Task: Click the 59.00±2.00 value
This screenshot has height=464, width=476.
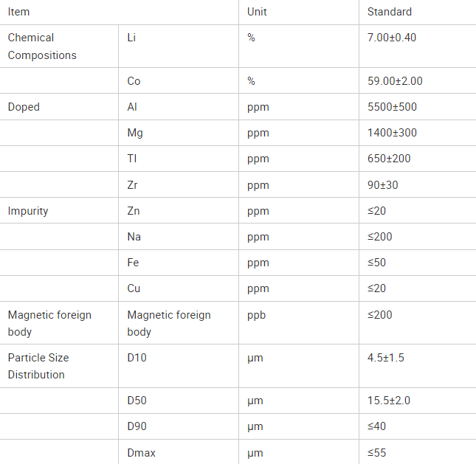Action: point(395,81)
